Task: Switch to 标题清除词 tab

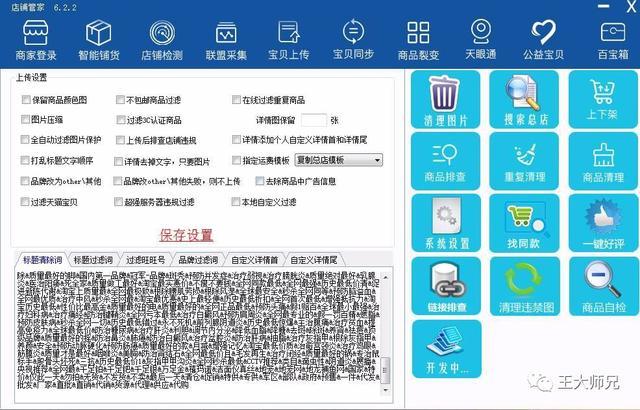Action: pyautogui.click(x=42, y=259)
